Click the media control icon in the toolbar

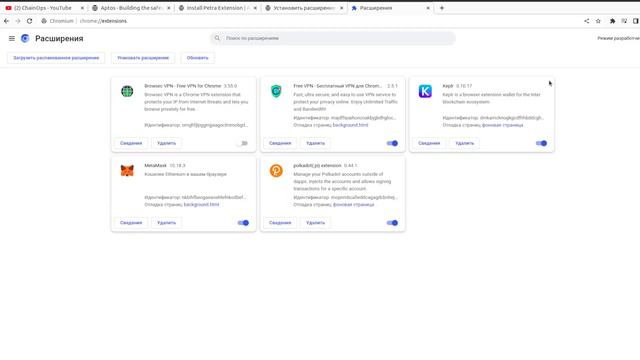tap(624, 21)
